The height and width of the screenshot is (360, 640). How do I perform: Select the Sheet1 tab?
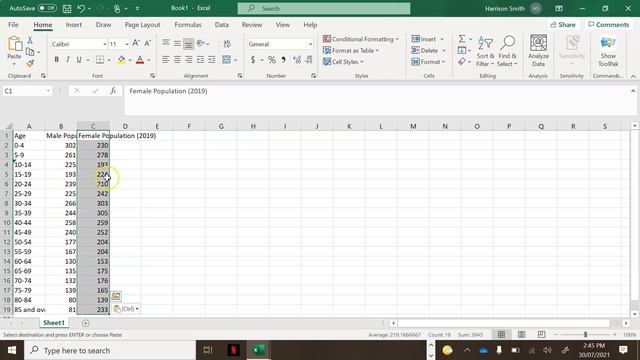coord(54,323)
